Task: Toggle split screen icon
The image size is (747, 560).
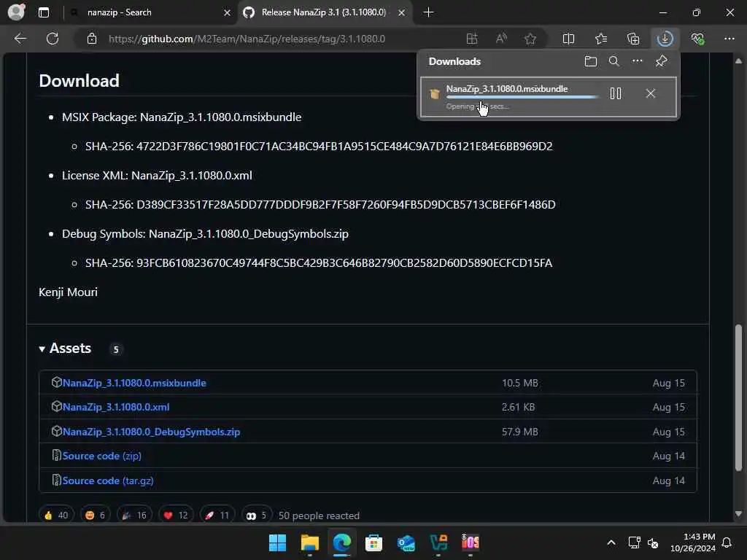Action: pyautogui.click(x=568, y=39)
